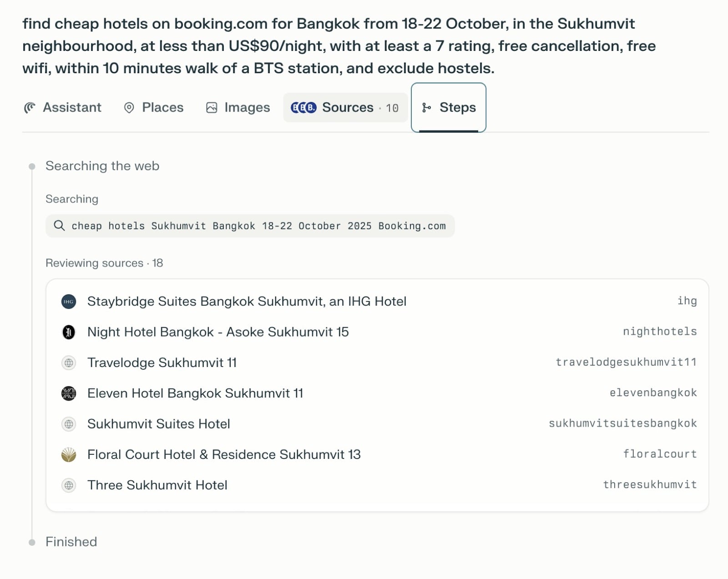Open Staybridge Suites Bangkok Sukhumvit source link
This screenshot has width=728, height=579.
[247, 302]
